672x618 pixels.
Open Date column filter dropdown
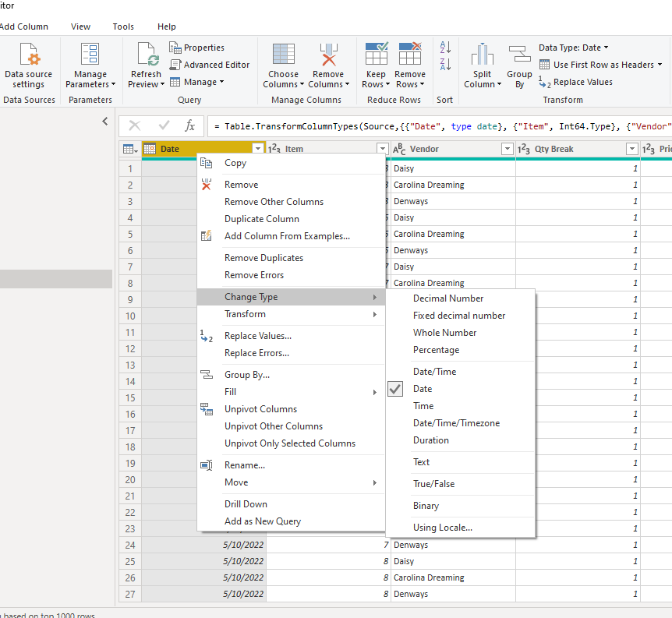click(257, 149)
